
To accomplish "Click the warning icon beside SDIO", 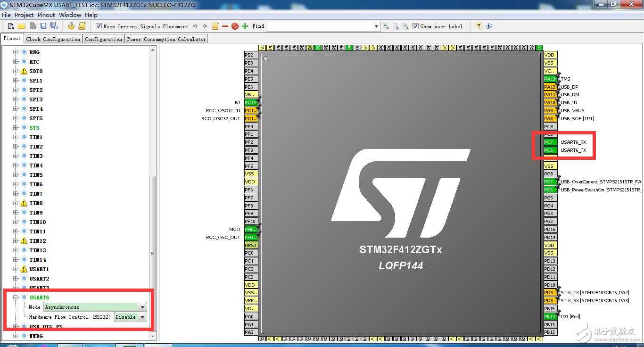I will pos(24,71).
